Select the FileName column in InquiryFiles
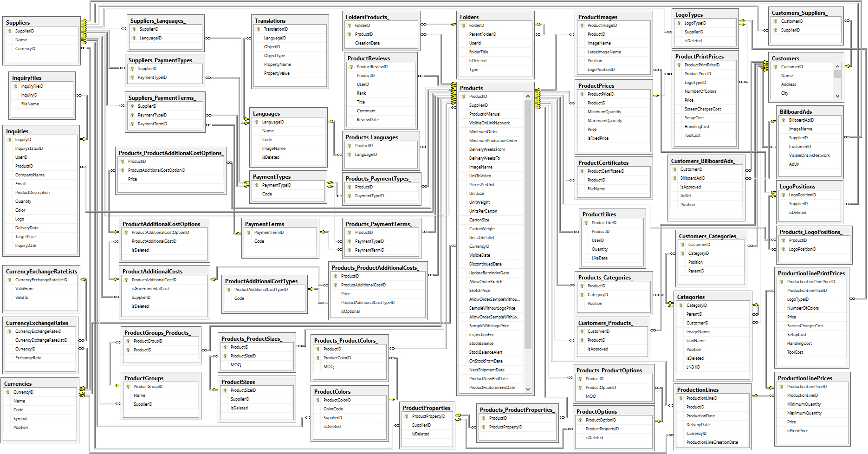The height and width of the screenshot is (454, 868). (x=42, y=104)
